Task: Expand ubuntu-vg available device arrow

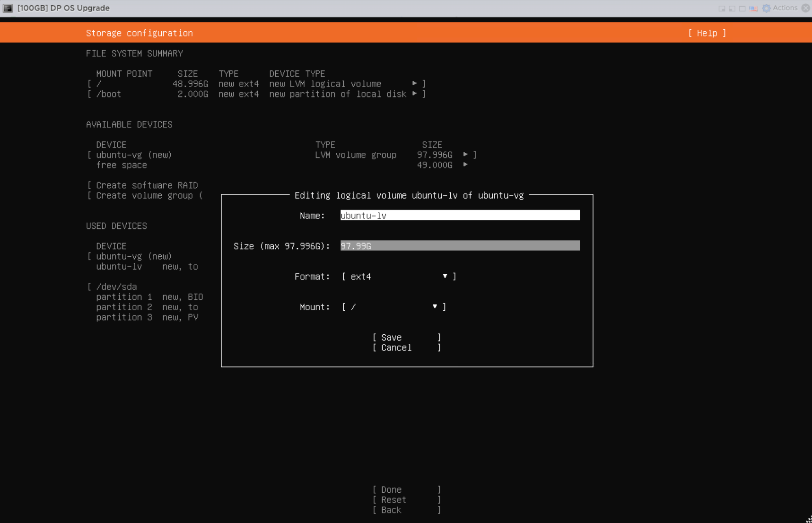Action: tap(466, 155)
